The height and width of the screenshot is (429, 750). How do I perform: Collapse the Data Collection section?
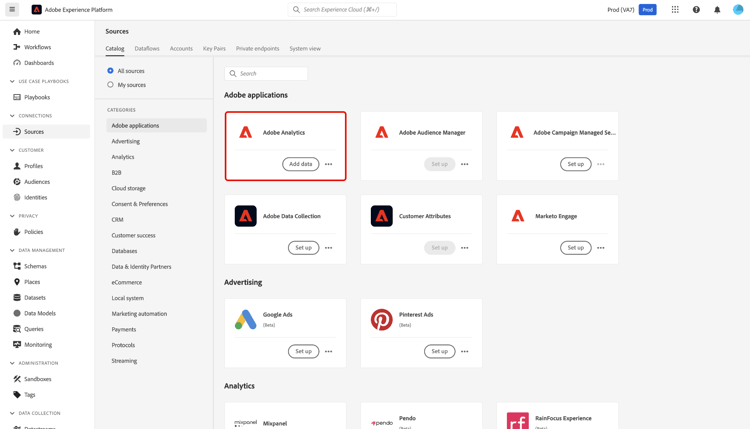[x=12, y=413]
